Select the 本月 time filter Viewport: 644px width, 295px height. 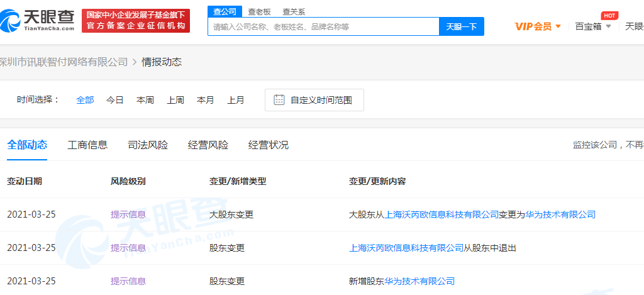tap(206, 100)
